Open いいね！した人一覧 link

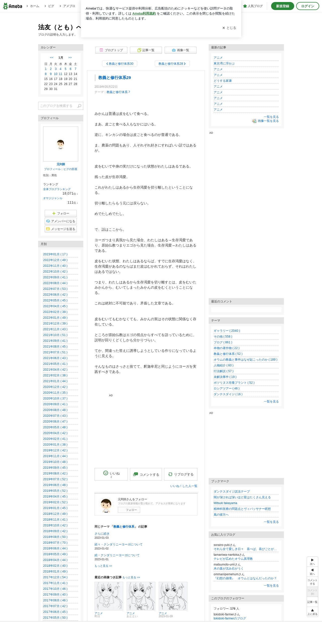[x=184, y=486]
